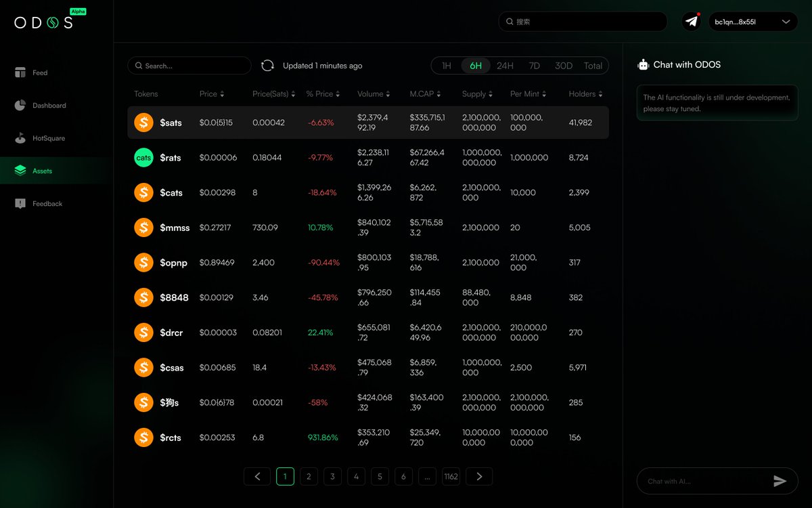Click the pagination ellipsis button
This screenshot has height=508, width=812.
[427, 476]
